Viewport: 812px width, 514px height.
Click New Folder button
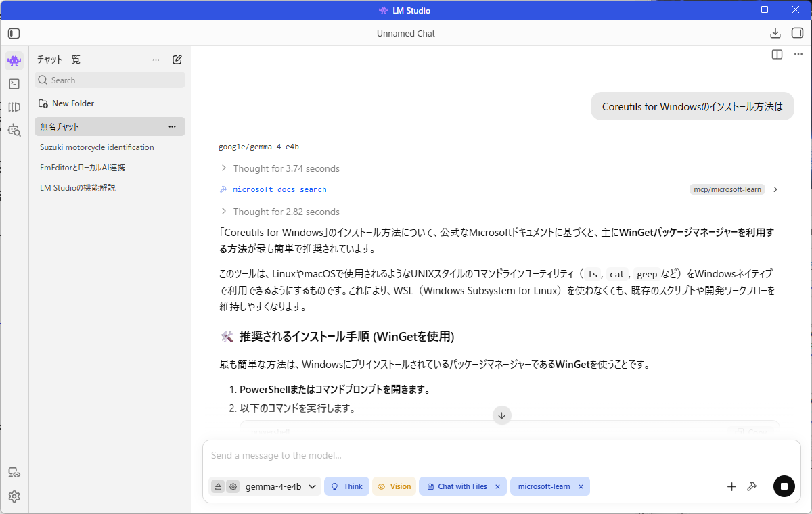click(x=66, y=103)
